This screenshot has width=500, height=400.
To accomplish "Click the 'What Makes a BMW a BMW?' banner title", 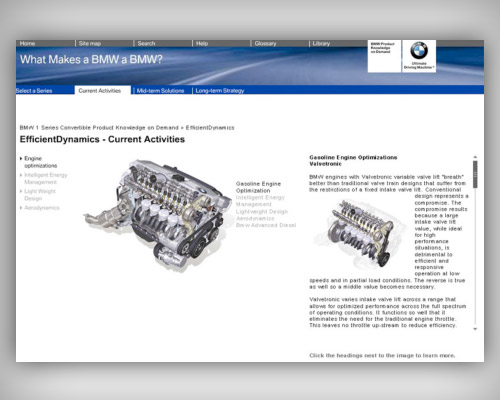I will (91, 59).
